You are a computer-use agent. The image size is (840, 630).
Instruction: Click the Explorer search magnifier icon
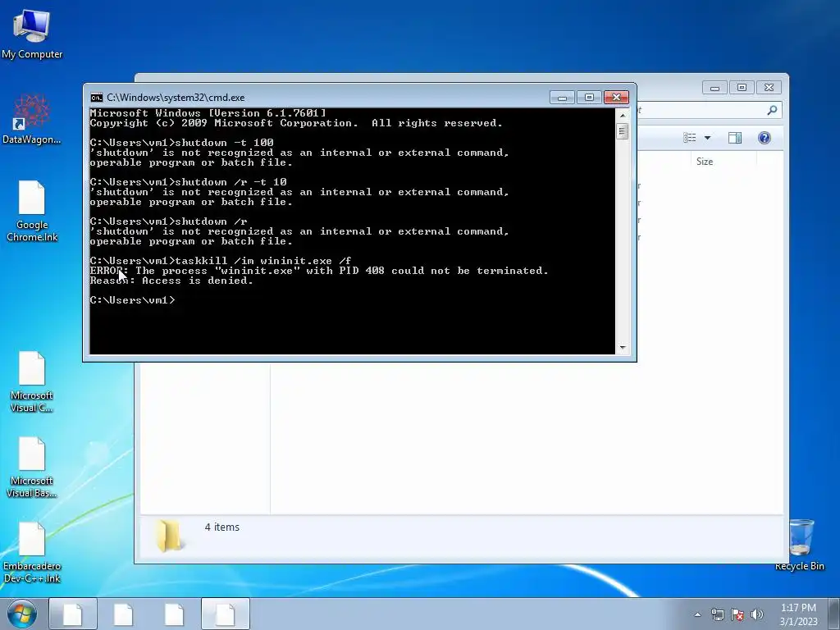(772, 111)
